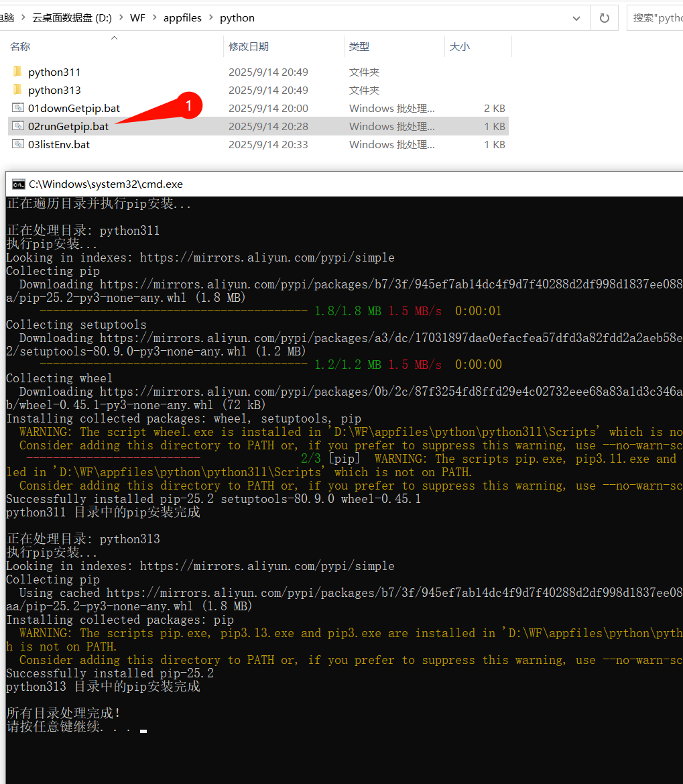Navigate to WF via the breadcrumb path
The height and width of the screenshot is (784, 683).
[x=137, y=17]
